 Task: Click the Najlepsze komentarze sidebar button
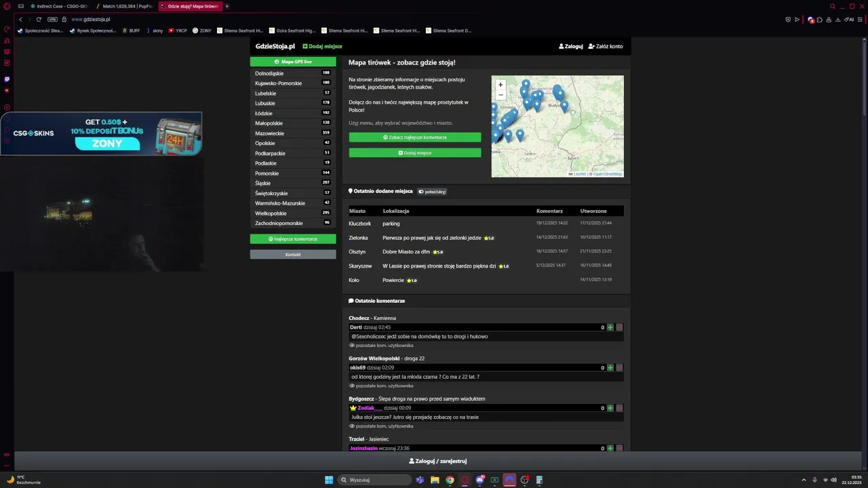click(293, 239)
